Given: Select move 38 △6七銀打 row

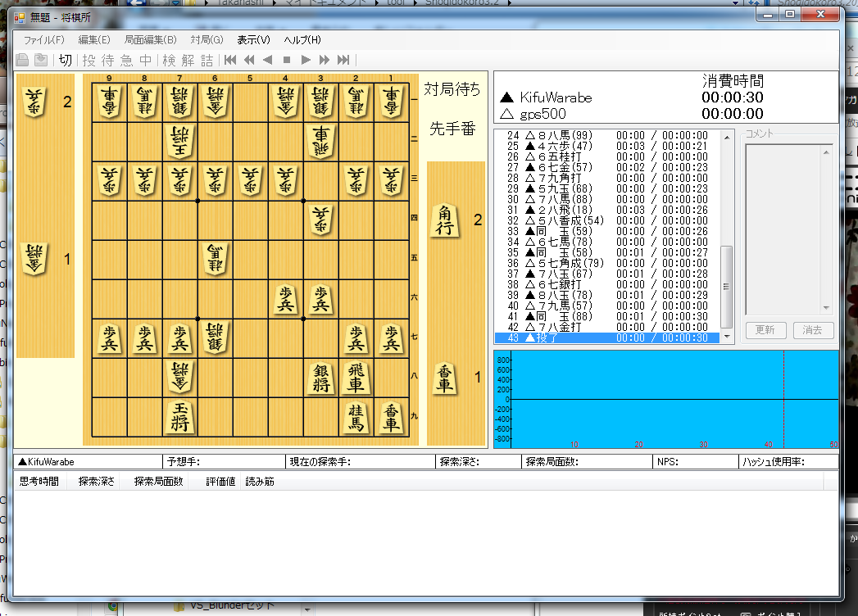Looking at the screenshot, I should [x=607, y=284].
